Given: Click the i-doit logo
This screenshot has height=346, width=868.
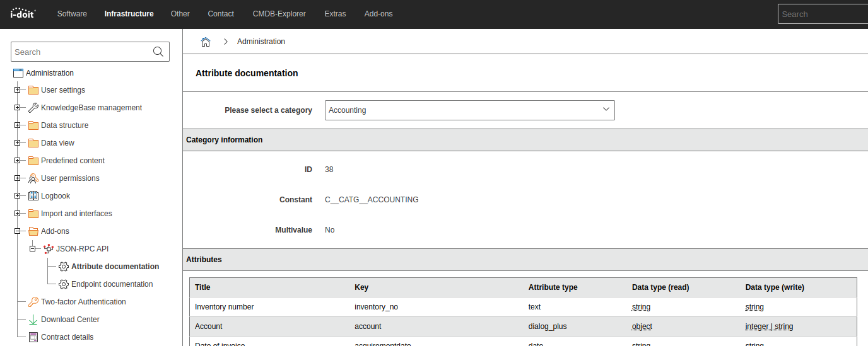Looking at the screenshot, I should pos(23,13).
